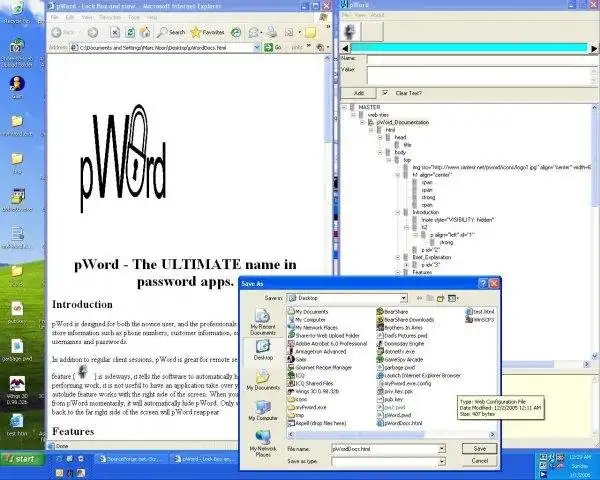Click the Windows Start button
This screenshot has height=480, width=600.
(22, 459)
